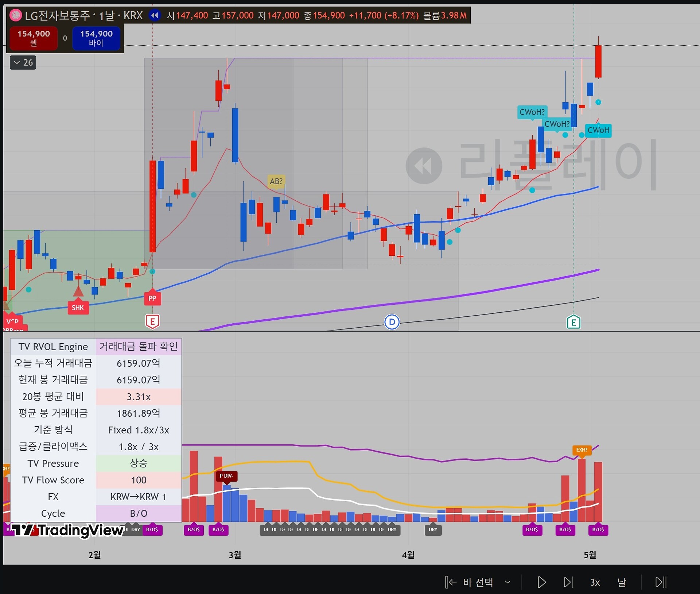The height and width of the screenshot is (594, 700).
Task: Click the 오늘 누적 거래대금 row label
Action: [53, 363]
